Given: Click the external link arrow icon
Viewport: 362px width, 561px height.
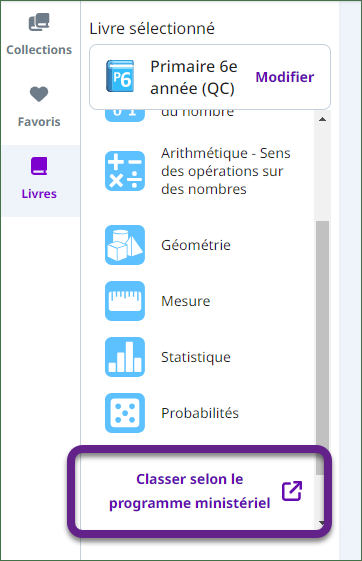Looking at the screenshot, I should [292, 491].
